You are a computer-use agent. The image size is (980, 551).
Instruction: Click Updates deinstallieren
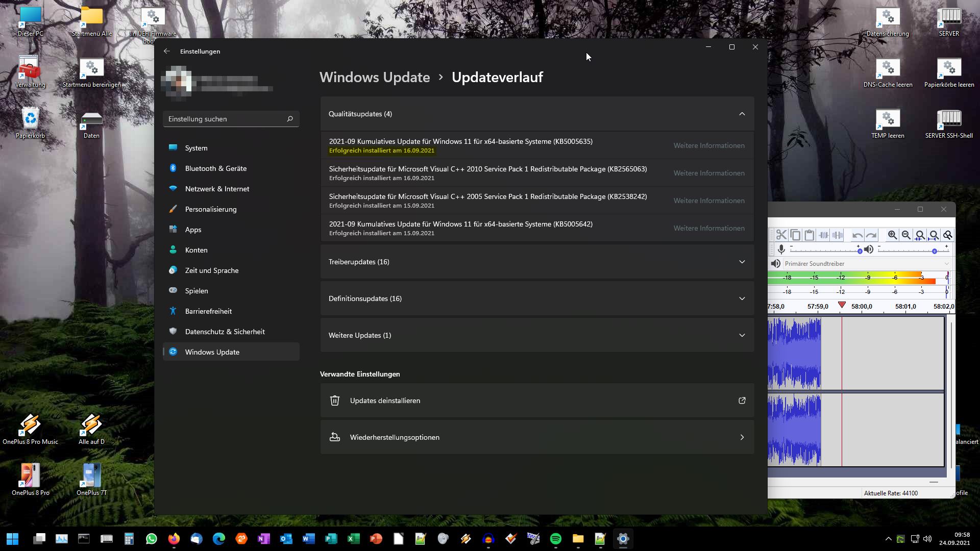[x=537, y=400]
